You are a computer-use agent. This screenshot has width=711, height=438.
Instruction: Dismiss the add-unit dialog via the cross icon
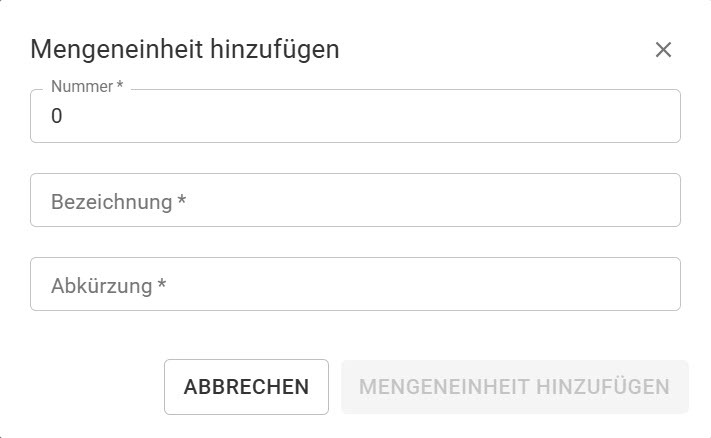pyautogui.click(x=663, y=49)
